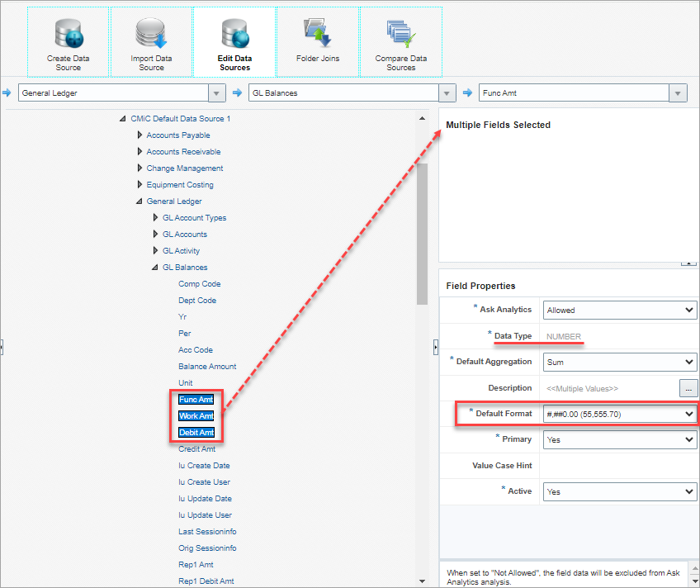Open the Folder Joins tool

pyautogui.click(x=318, y=42)
